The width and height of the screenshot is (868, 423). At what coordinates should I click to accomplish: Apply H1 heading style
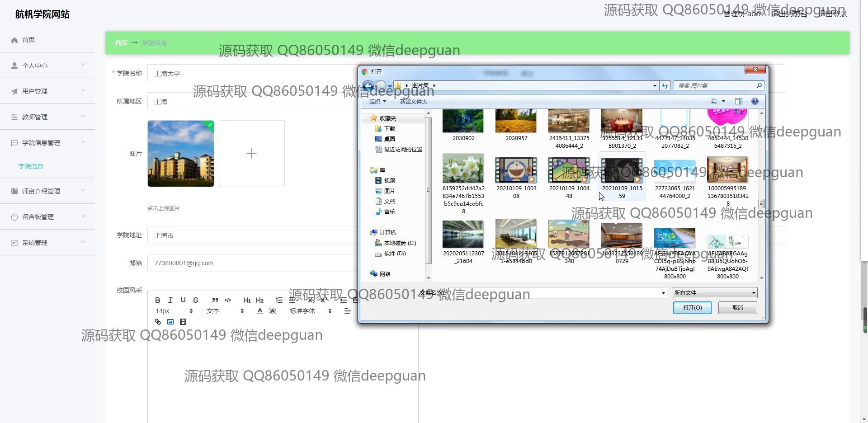click(x=246, y=300)
